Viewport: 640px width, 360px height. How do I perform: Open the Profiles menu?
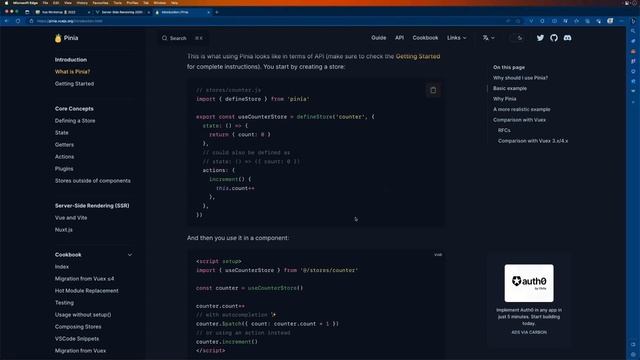click(132, 3)
